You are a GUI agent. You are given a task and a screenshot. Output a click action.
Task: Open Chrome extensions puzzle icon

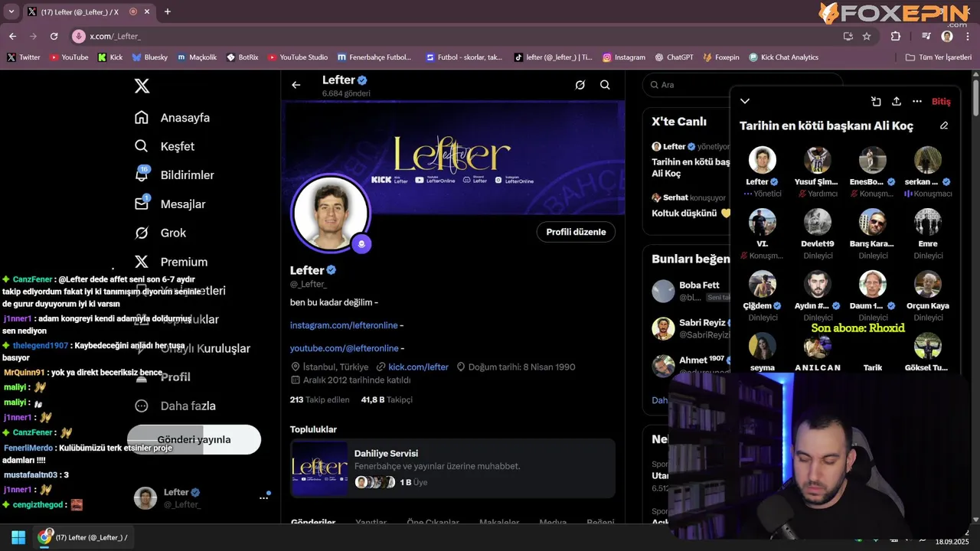[x=896, y=36]
